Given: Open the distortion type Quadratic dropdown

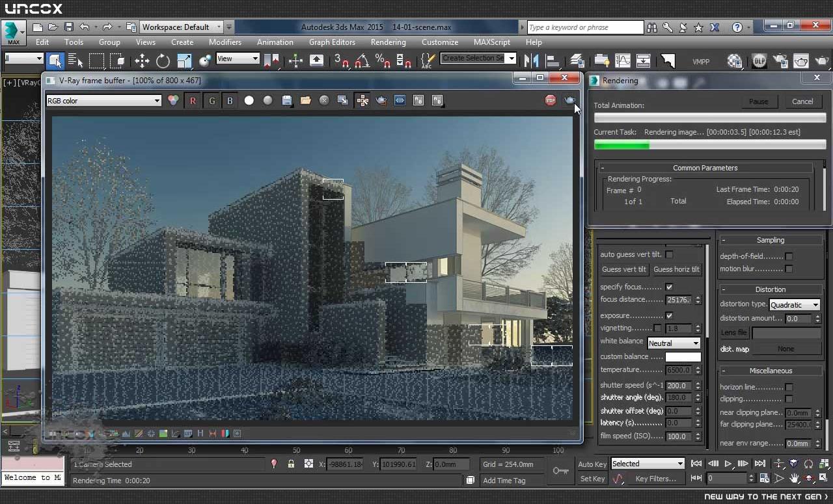Looking at the screenshot, I should [x=795, y=304].
